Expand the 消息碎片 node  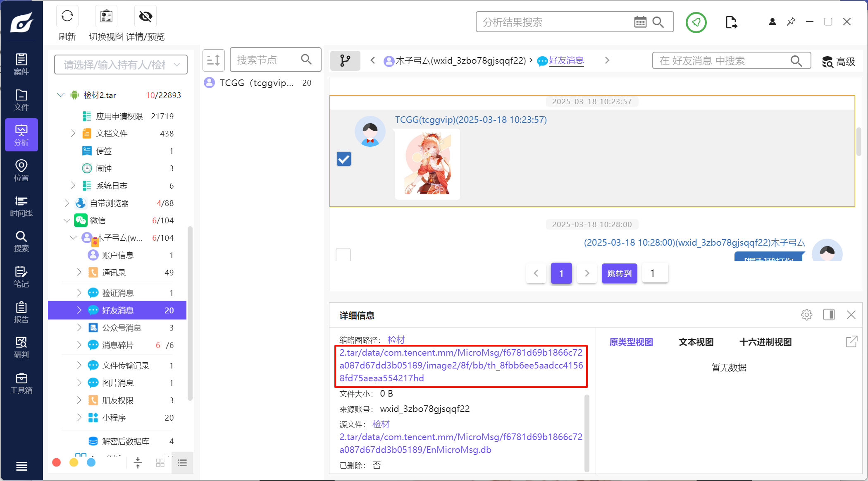(x=79, y=345)
